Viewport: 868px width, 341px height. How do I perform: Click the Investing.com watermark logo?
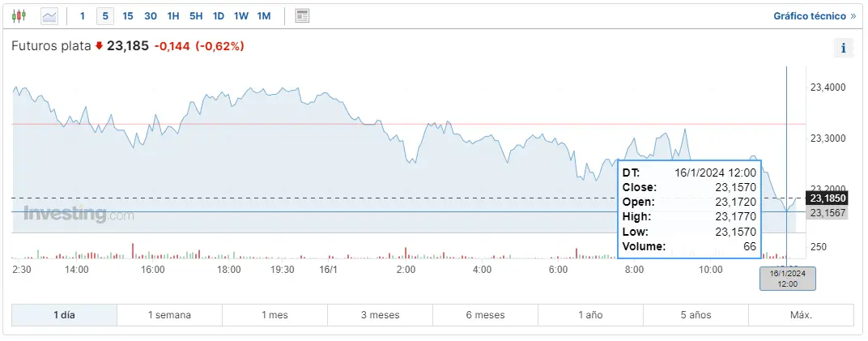(79, 215)
